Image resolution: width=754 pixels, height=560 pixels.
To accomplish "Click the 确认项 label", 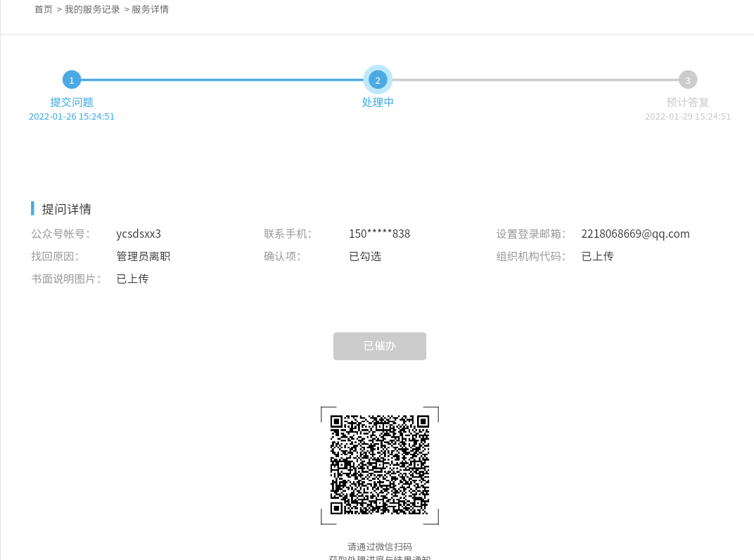I will [x=282, y=256].
